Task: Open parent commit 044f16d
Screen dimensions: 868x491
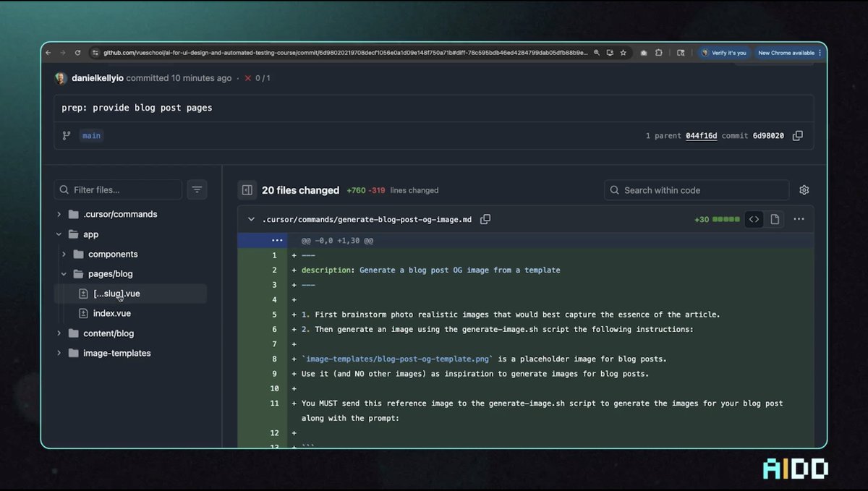Action: coord(701,135)
